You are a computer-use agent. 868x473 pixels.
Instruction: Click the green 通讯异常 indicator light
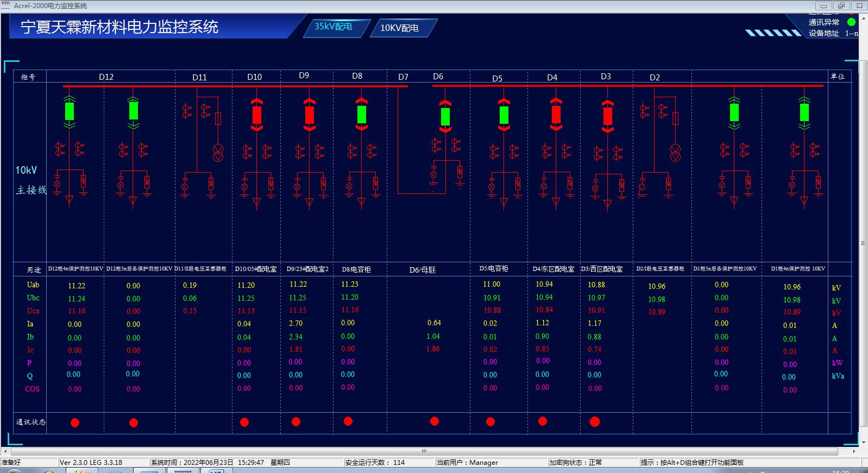(852, 22)
